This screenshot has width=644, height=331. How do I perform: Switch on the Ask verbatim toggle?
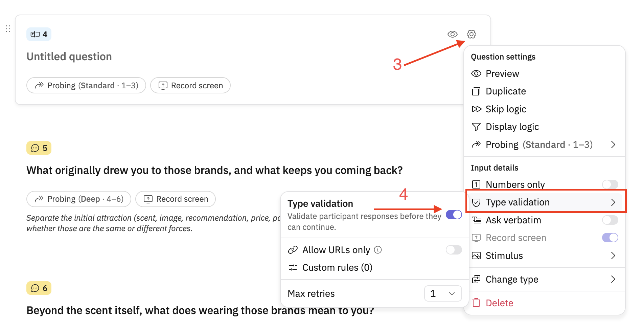click(x=610, y=220)
